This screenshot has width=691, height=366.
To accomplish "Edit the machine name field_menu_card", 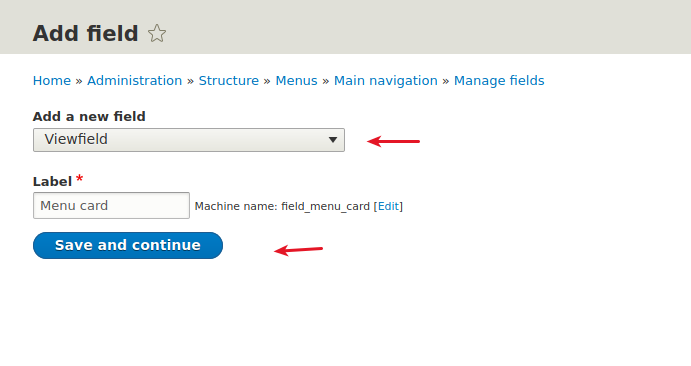I will coord(388,206).
